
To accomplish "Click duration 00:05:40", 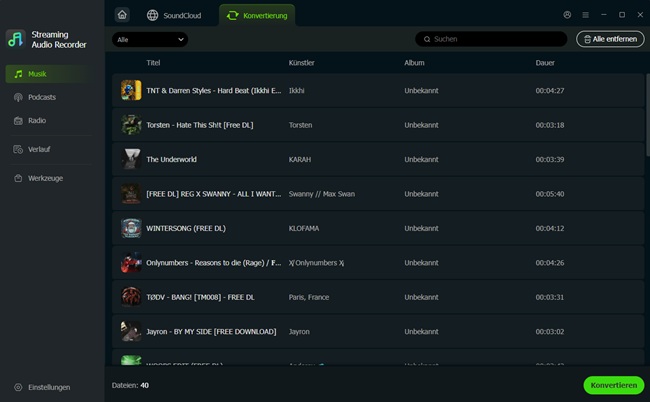I will [x=550, y=194].
